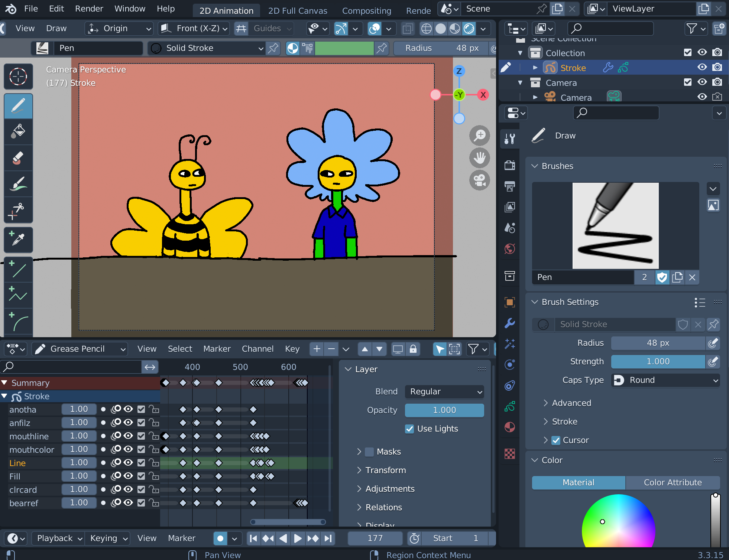Viewport: 729px width, 560px height.
Task: Click the camera view toggle icon
Action: click(x=480, y=180)
